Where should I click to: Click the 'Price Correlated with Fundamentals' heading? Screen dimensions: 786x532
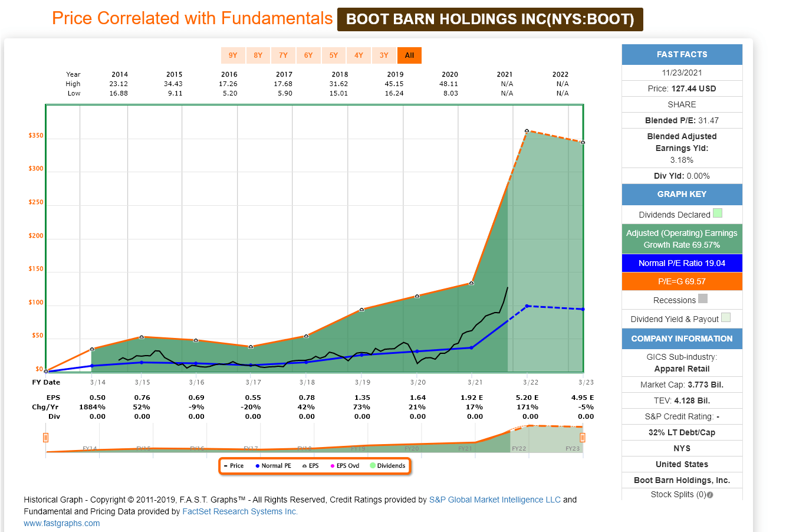(192, 18)
